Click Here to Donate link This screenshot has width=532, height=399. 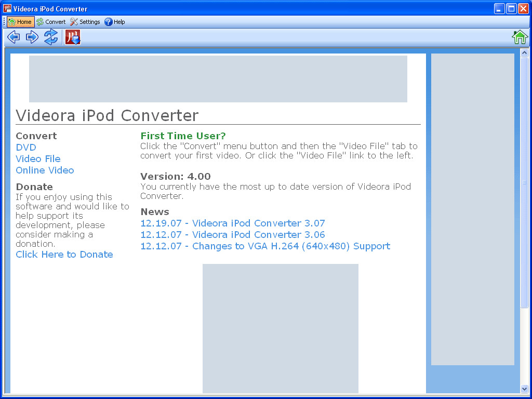[x=64, y=255]
